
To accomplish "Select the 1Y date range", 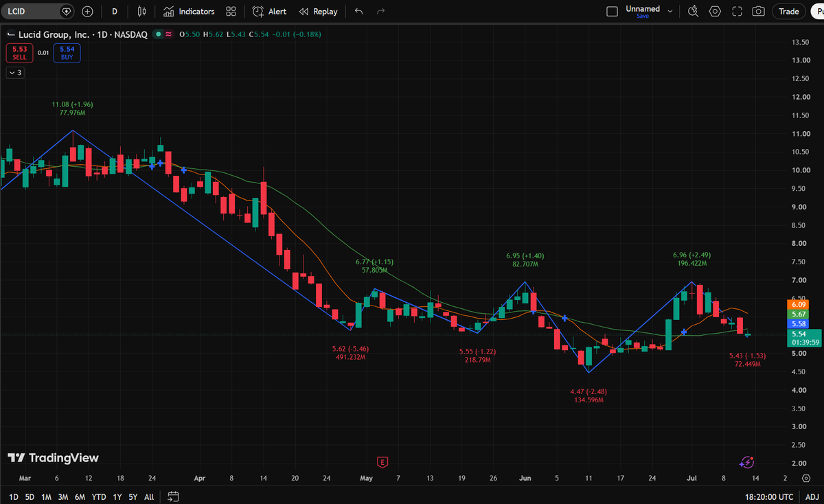I will click(x=116, y=496).
